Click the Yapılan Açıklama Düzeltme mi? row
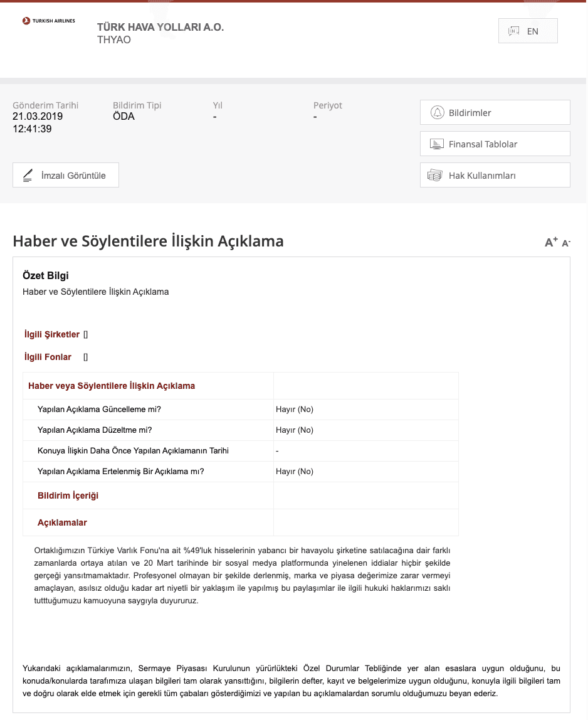This screenshot has width=588, height=720. (95, 430)
